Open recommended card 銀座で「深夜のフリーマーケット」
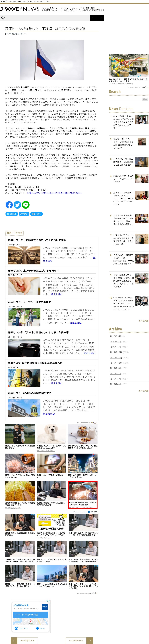The image size is (149, 644). pos(83,466)
